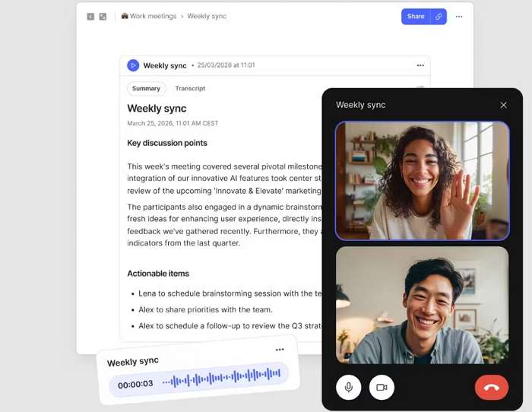The width and height of the screenshot is (532, 412).
Task: Click the large Weekly sync heading
Action: pos(157,109)
